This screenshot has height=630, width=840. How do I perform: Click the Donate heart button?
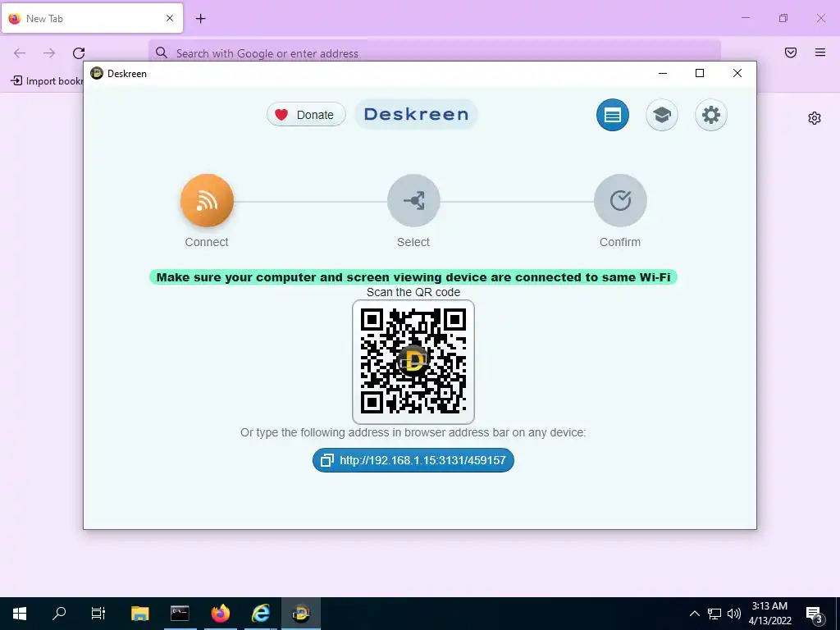(x=306, y=115)
